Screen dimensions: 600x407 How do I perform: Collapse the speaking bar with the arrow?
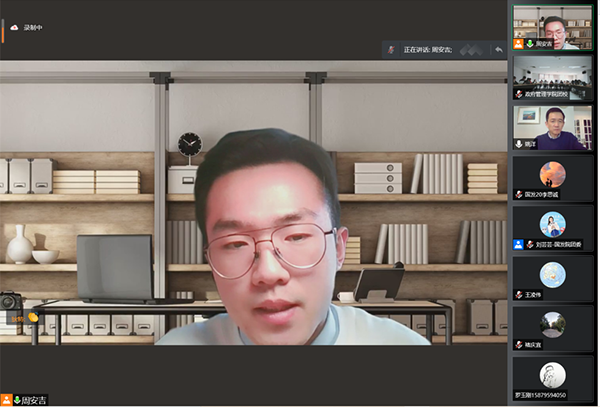[498, 49]
